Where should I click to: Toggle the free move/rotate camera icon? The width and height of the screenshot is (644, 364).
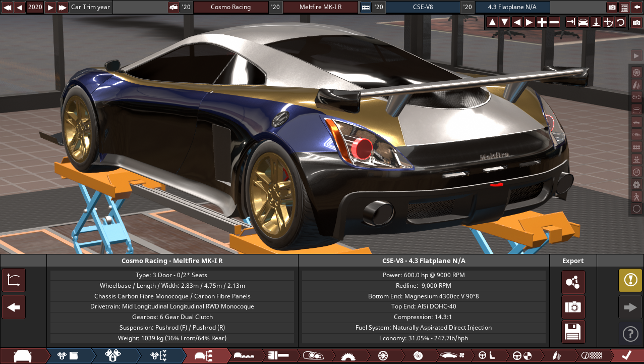point(608,22)
